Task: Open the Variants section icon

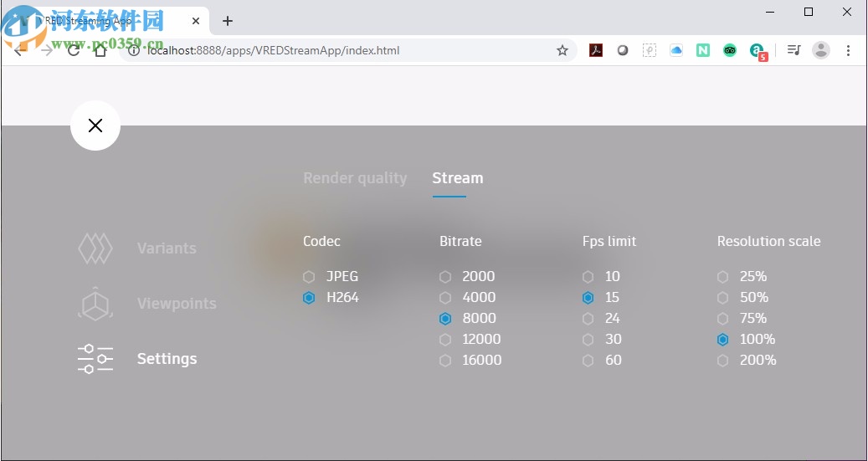Action: (95, 248)
